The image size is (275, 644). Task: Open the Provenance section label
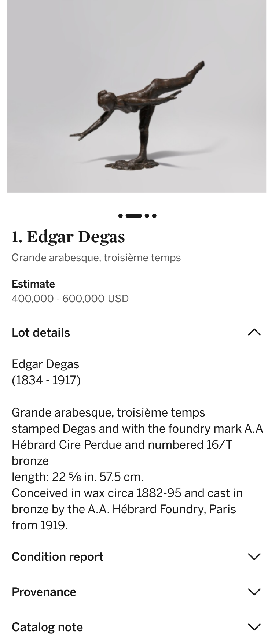tap(44, 592)
